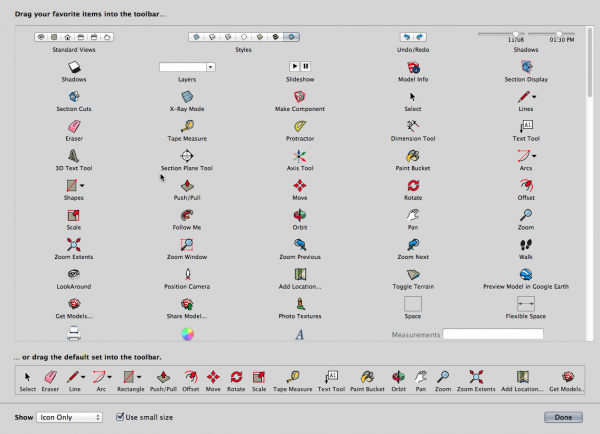Click the Toggle Terrain icon
The height and width of the screenshot is (434, 600).
413,274
